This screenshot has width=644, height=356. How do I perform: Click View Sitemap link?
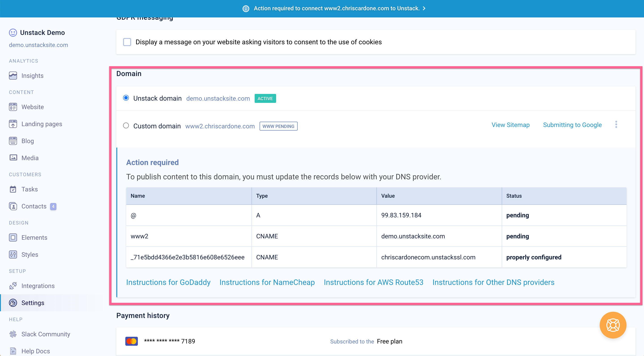coord(510,125)
